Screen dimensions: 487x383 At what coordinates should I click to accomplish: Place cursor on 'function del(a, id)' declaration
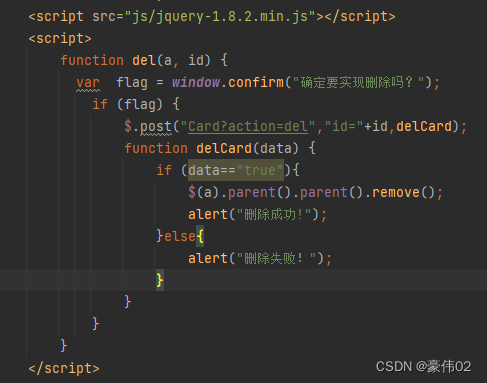coord(135,61)
